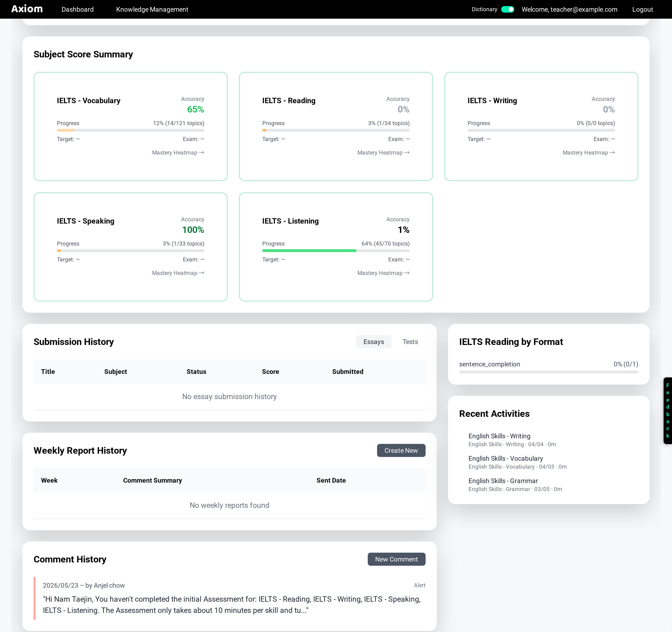Open the Dashboard menu item

pyautogui.click(x=77, y=10)
